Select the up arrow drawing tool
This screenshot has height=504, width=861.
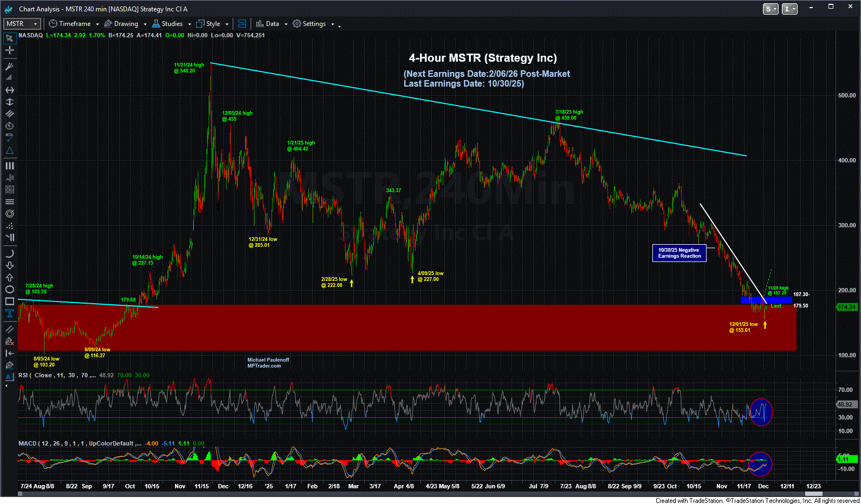click(x=9, y=278)
